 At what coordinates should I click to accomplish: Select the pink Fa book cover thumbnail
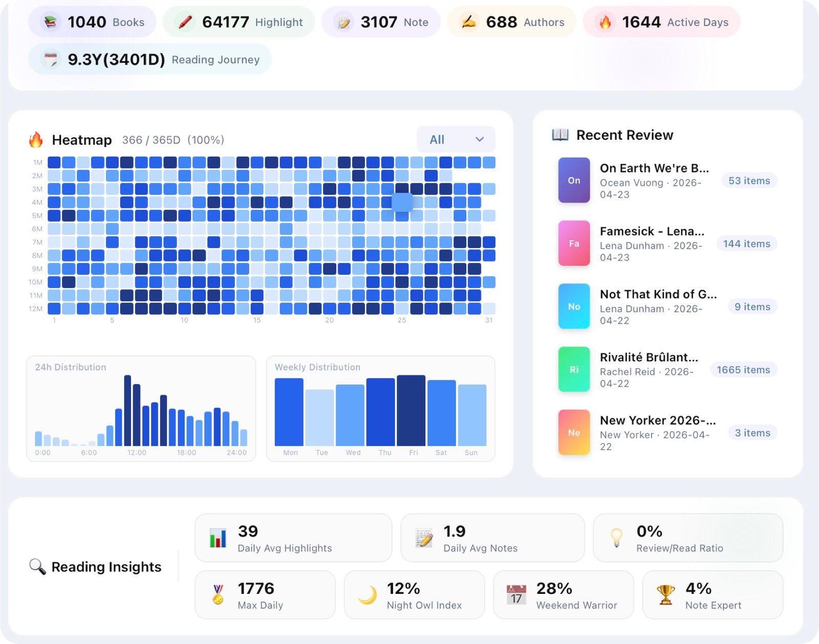(574, 243)
